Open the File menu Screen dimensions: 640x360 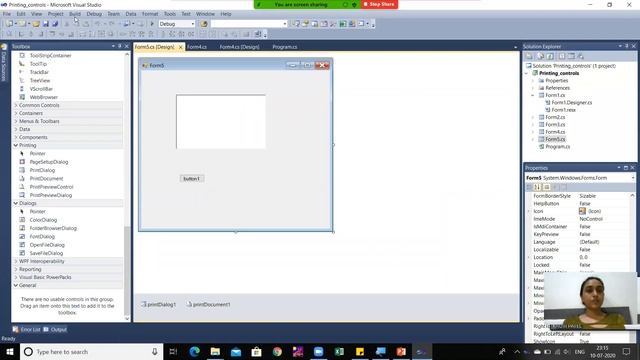click(7, 14)
